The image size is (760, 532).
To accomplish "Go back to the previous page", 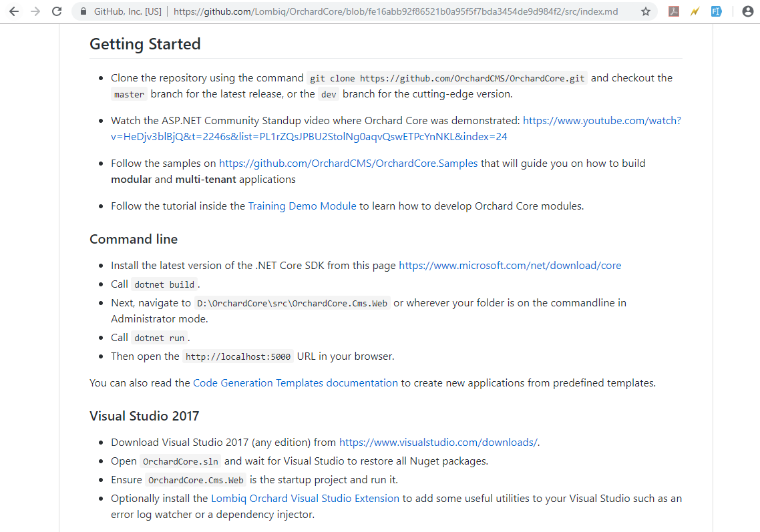I will [x=14, y=11].
